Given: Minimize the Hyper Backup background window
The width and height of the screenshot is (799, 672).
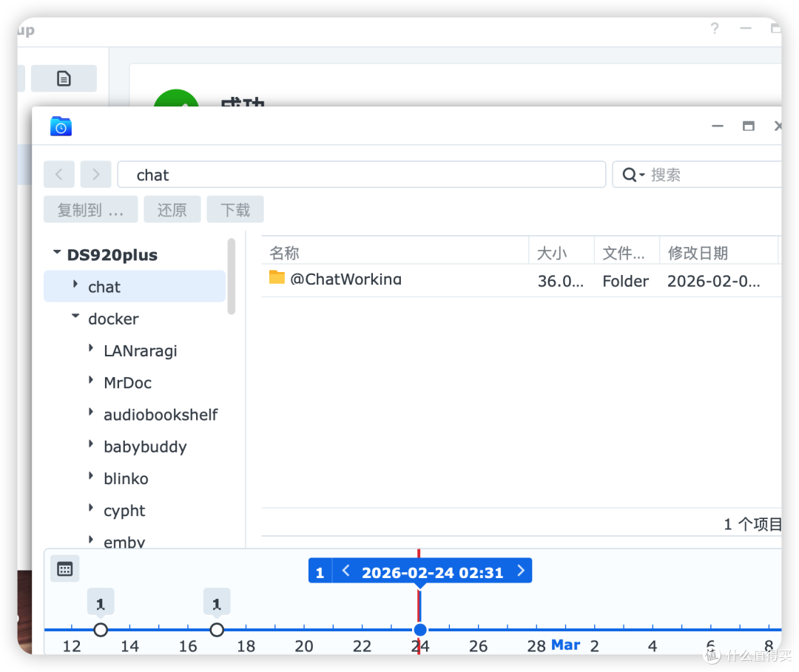Looking at the screenshot, I should click(746, 28).
